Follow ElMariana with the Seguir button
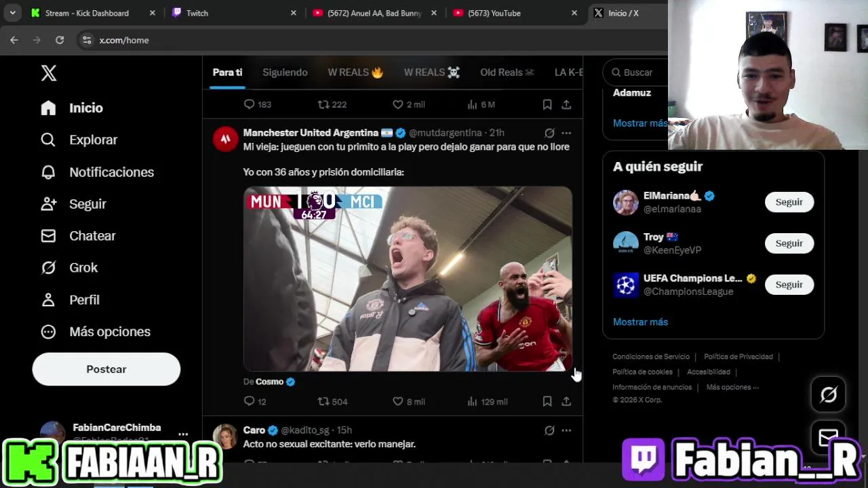 pos(789,202)
